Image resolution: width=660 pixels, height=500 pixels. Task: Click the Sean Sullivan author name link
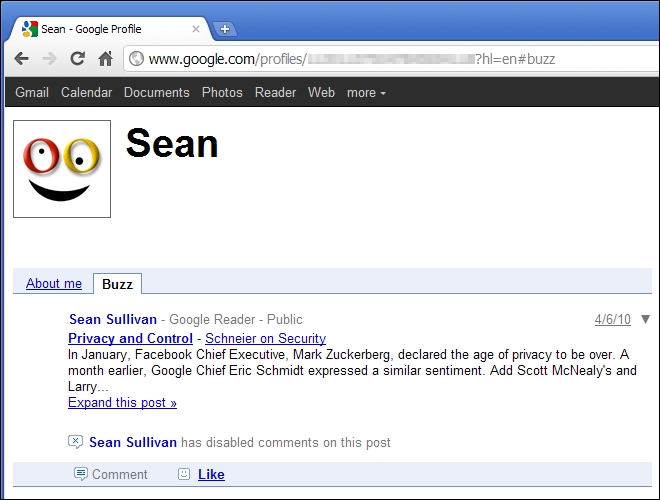point(113,319)
